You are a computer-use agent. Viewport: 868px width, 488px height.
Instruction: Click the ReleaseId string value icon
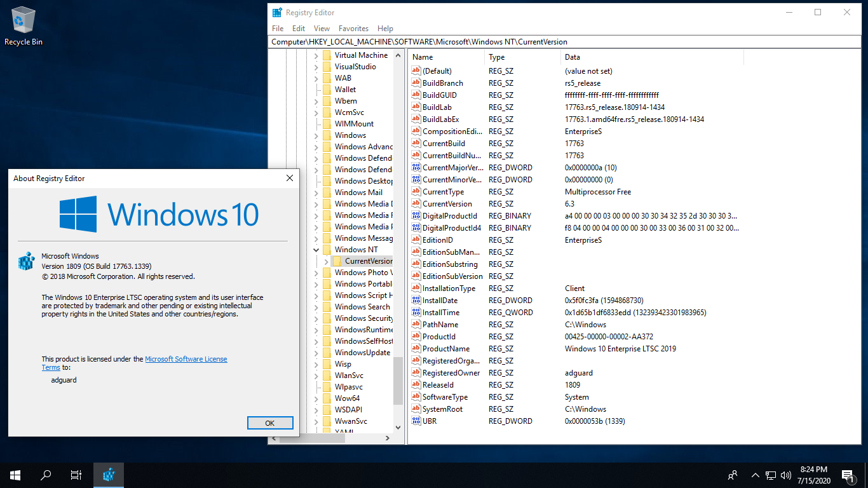[416, 385]
